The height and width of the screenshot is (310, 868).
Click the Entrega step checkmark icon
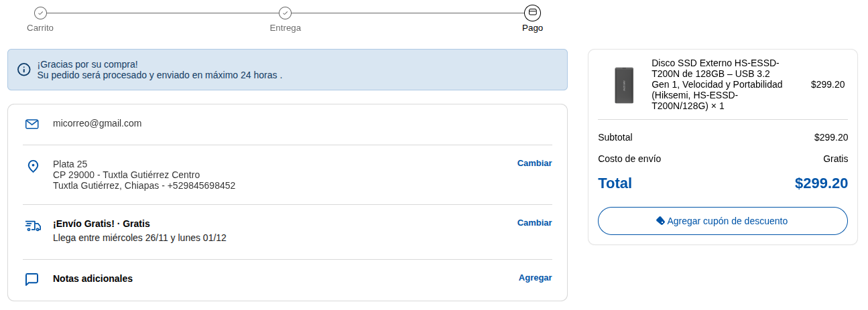(285, 13)
